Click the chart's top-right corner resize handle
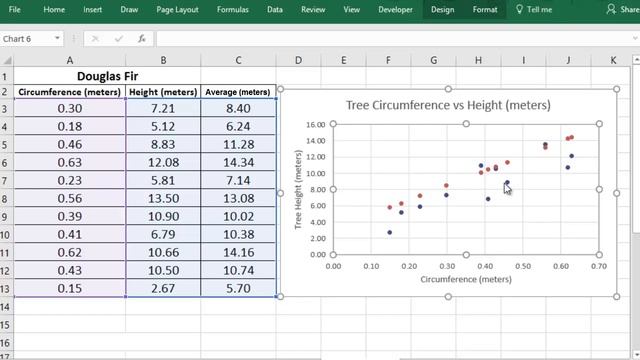This screenshot has width=640, height=360. 616,89
